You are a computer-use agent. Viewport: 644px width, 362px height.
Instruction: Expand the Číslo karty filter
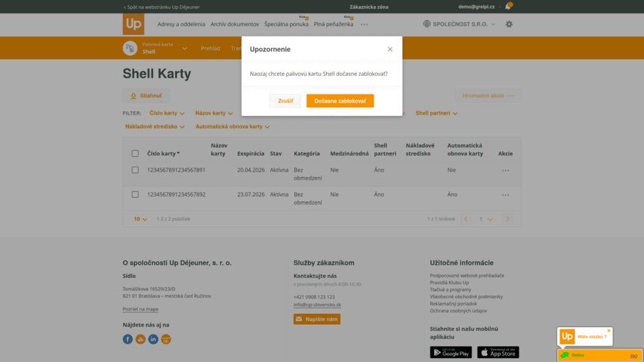click(167, 113)
